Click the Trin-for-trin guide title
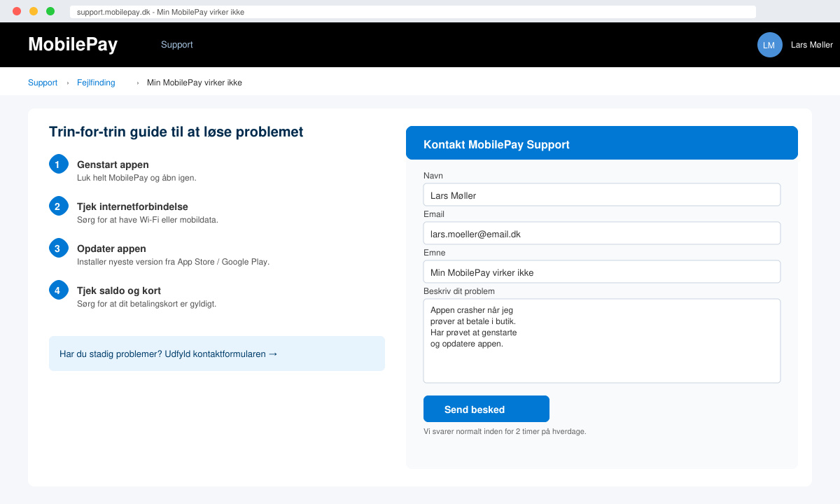 tap(176, 132)
